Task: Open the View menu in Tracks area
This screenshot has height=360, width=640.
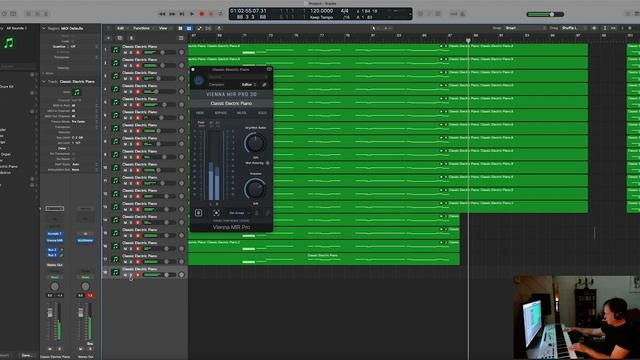Action: [163, 28]
